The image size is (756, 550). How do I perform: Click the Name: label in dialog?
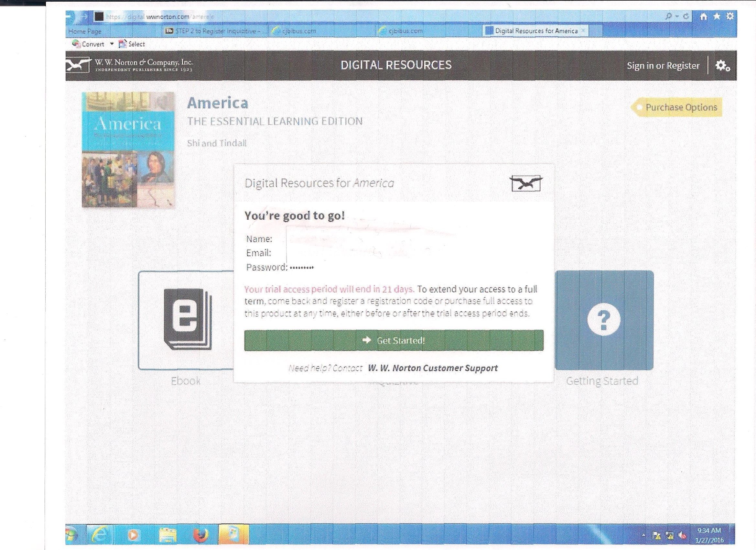(x=259, y=239)
